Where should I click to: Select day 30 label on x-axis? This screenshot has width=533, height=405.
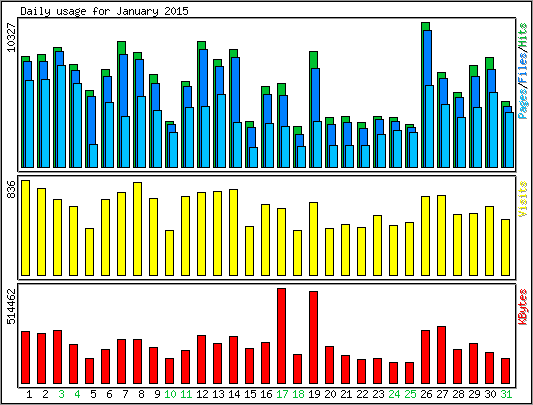(x=490, y=394)
